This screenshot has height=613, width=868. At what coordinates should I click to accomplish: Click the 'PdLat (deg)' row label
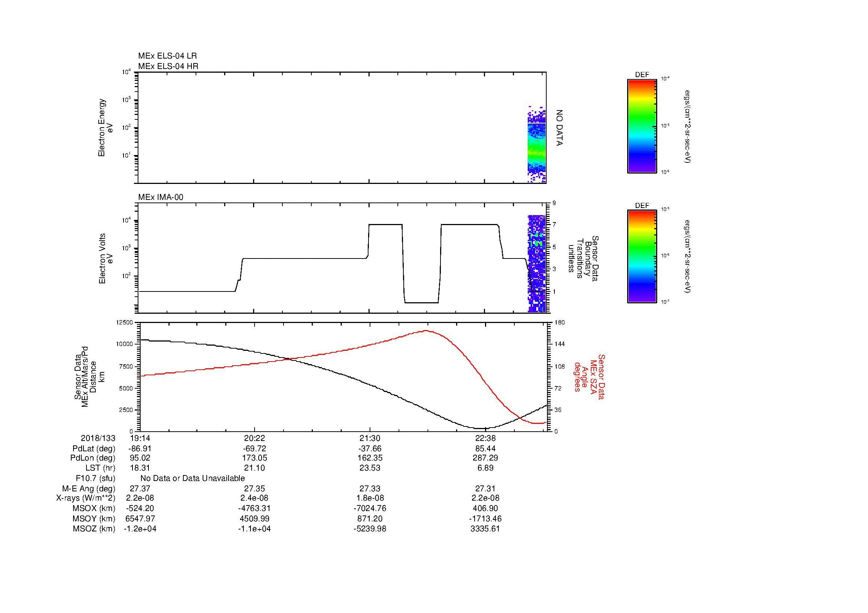point(94,449)
